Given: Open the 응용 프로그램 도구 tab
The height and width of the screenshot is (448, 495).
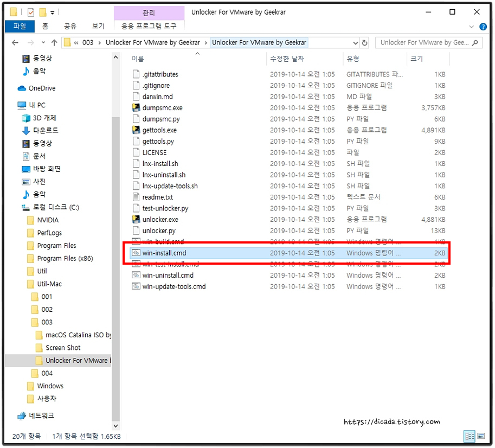Looking at the screenshot, I should pyautogui.click(x=149, y=26).
